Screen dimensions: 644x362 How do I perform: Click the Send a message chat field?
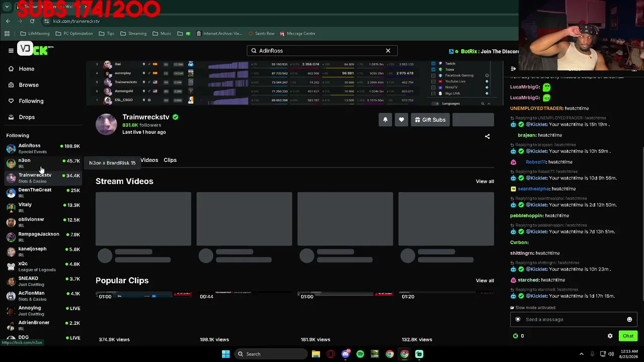[x=574, y=319]
